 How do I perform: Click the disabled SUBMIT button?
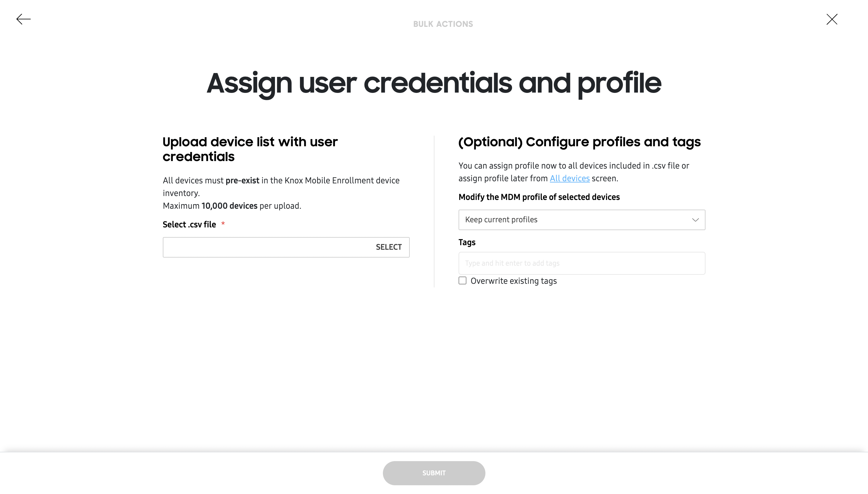(434, 473)
